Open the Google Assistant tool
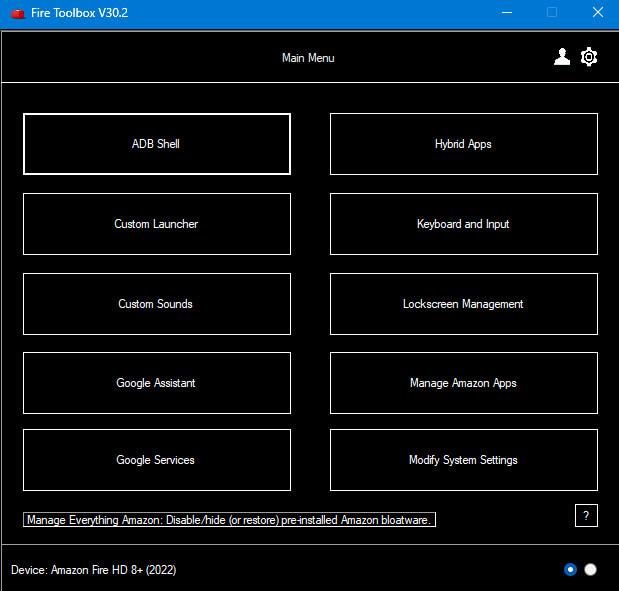This screenshot has width=619, height=591. pyautogui.click(x=157, y=383)
